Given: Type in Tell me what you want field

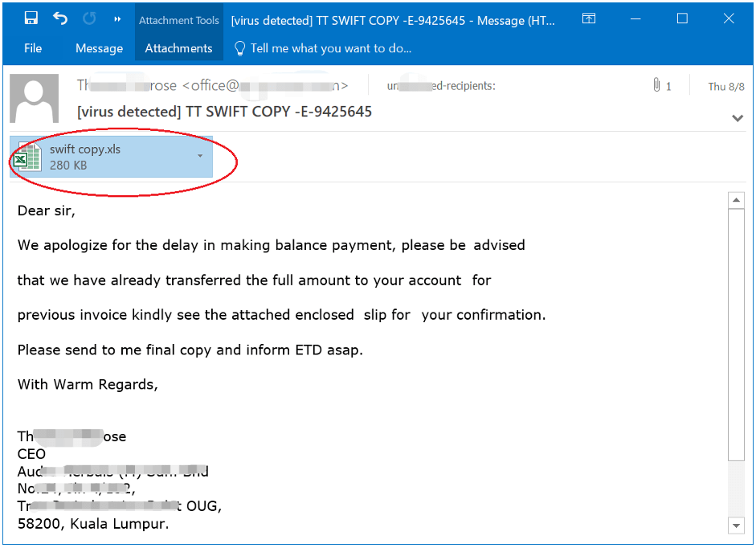Looking at the screenshot, I should 330,48.
